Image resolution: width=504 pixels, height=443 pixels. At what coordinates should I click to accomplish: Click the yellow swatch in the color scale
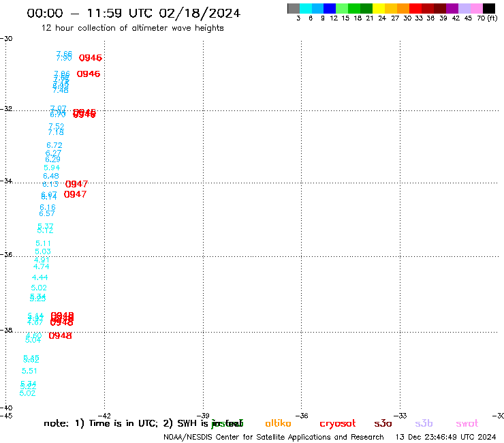coord(379,8)
